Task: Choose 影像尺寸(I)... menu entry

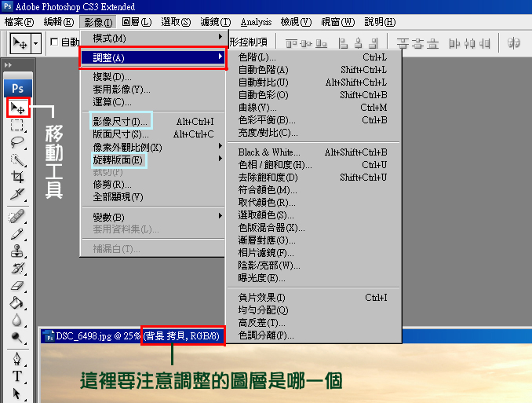Action: coord(153,121)
